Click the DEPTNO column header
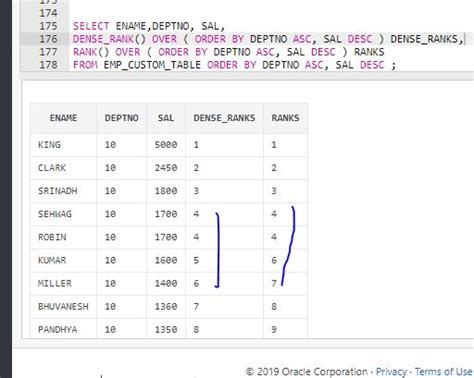This screenshot has width=474, height=378. click(121, 118)
